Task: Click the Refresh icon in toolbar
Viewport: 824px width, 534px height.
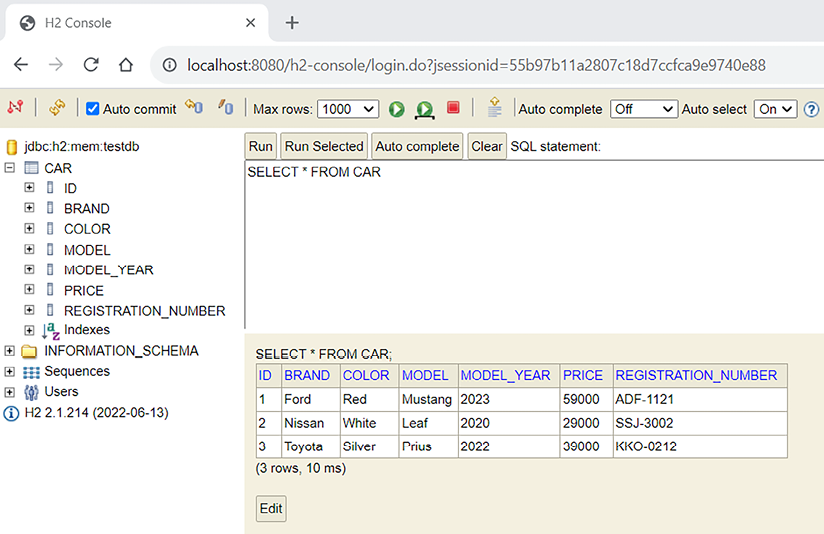Action: click(x=57, y=108)
